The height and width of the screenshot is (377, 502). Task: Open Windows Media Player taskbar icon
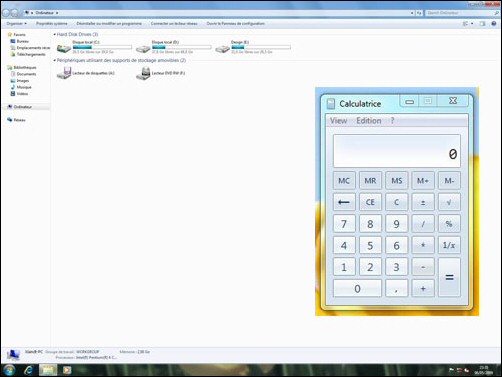[67, 370]
